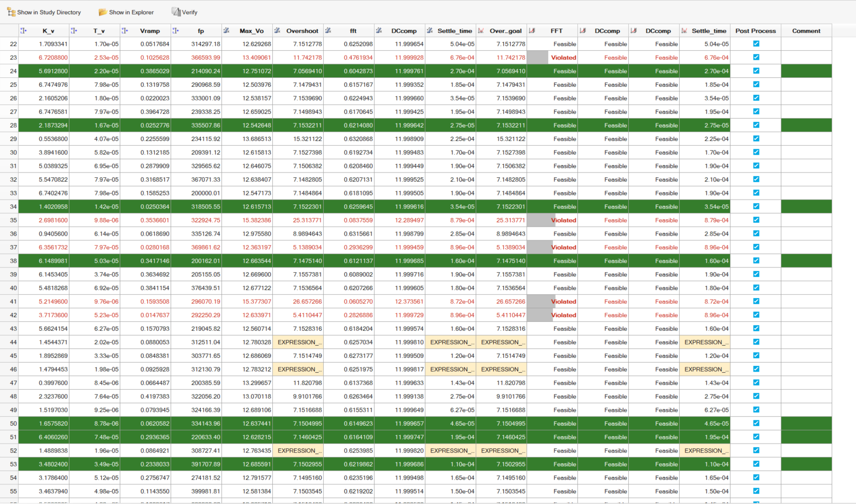The image size is (856, 504).
Task: Select fp value 334143.96
Action: tap(206, 424)
